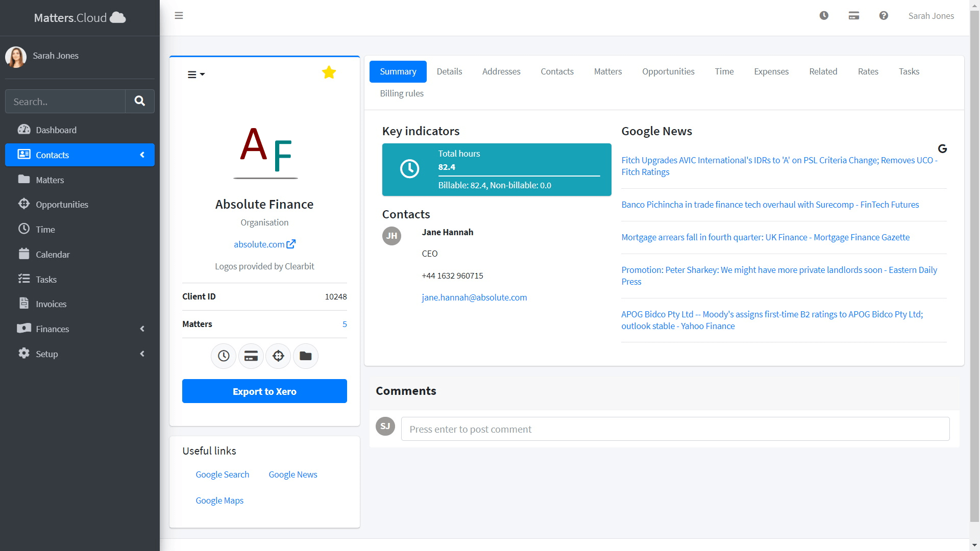The width and height of the screenshot is (980, 551).
Task: Open the Opportunities tab
Action: pos(668,71)
